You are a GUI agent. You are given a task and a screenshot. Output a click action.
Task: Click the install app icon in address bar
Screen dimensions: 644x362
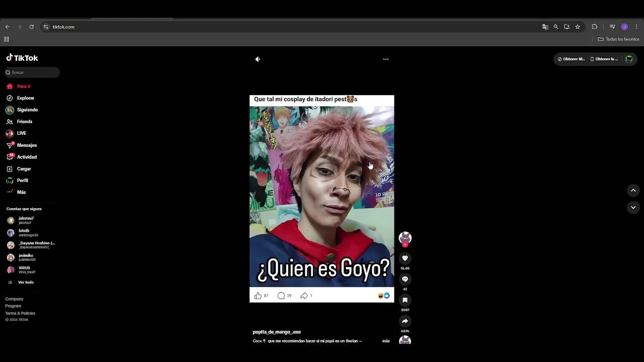tap(567, 27)
